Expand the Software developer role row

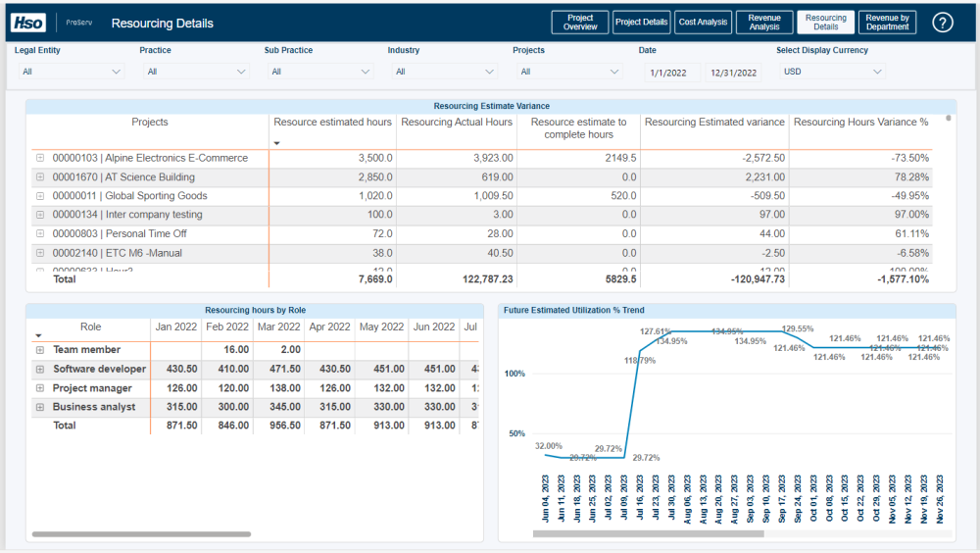(x=40, y=370)
